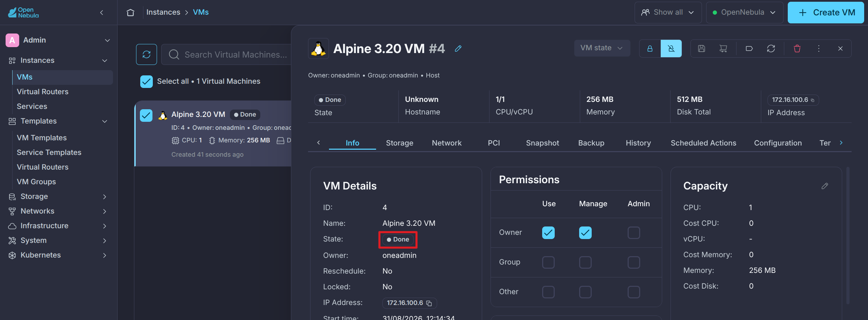Enable Group Manage permission checkbox

(585, 262)
